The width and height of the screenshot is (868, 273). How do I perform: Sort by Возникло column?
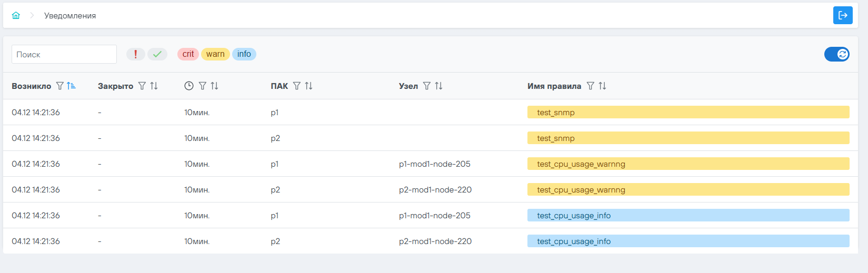pos(71,86)
